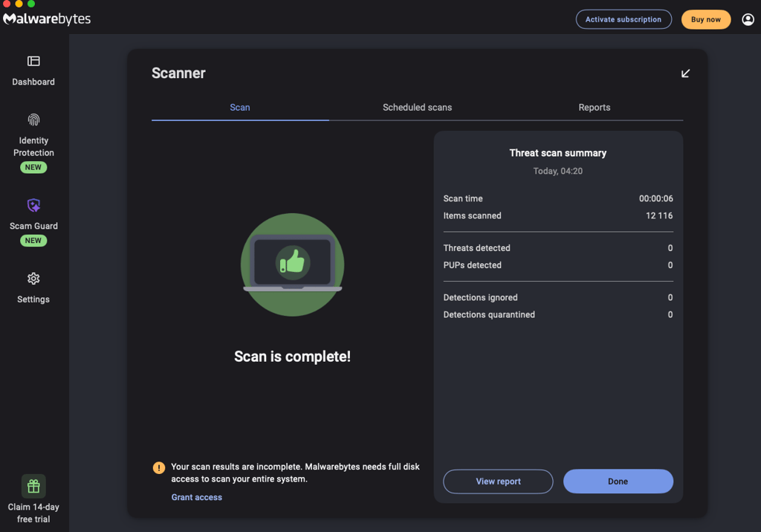
Task: Follow the Grant access link
Action: click(x=196, y=497)
